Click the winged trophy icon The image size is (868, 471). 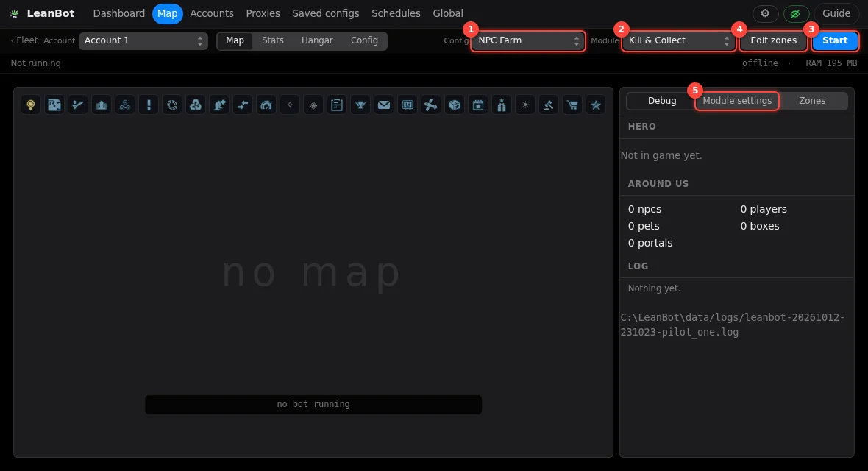[360, 105]
